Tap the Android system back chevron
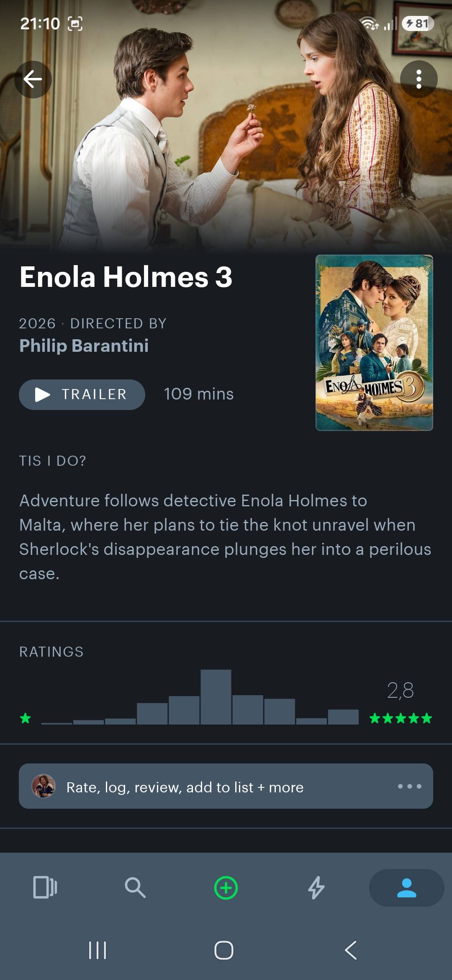452x980 pixels. (351, 950)
